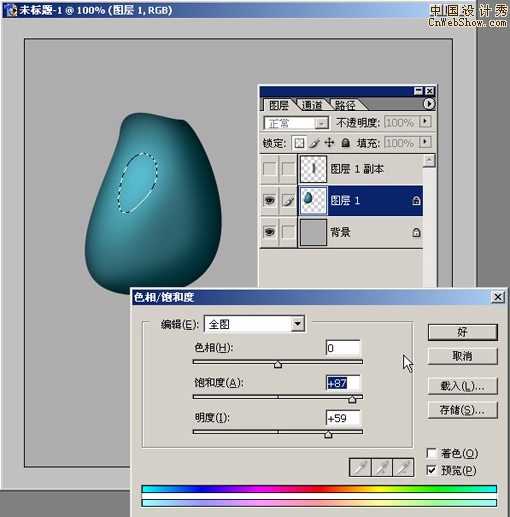Close the 色相/饱和度 dialog
This screenshot has width=510, height=517.
click(498, 297)
